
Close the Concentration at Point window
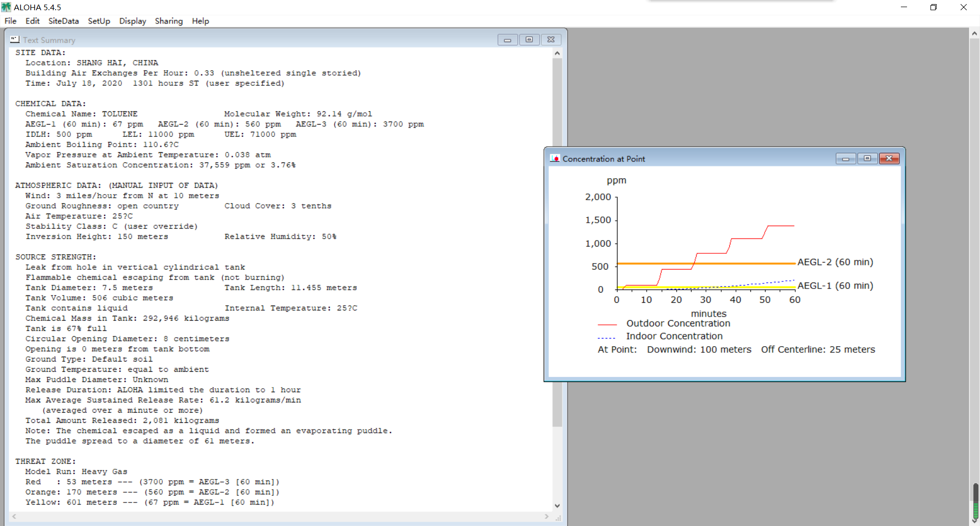pyautogui.click(x=889, y=158)
